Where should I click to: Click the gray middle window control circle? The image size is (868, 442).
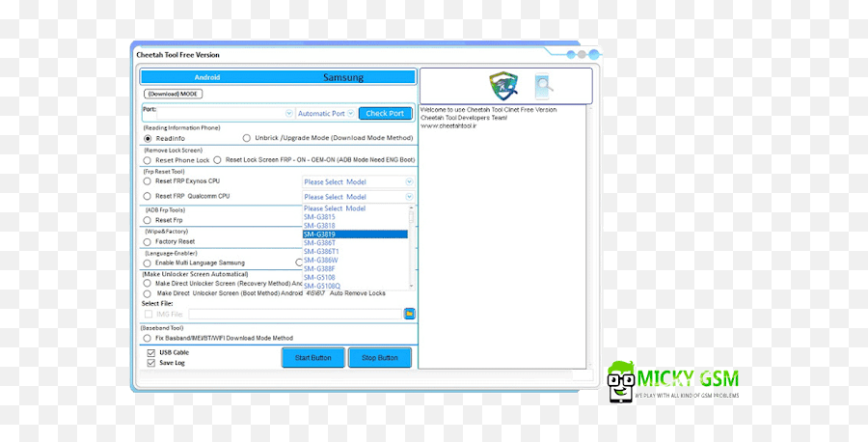click(582, 54)
